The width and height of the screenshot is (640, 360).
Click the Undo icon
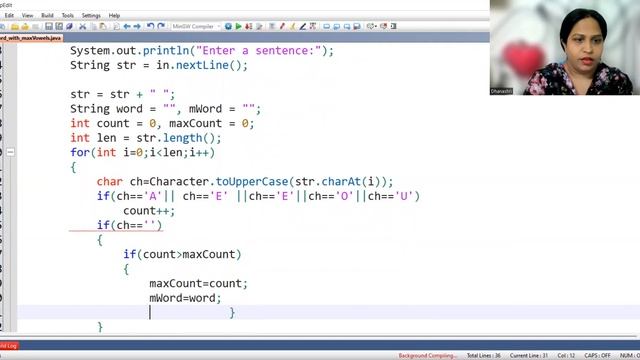pyautogui.click(x=151, y=26)
